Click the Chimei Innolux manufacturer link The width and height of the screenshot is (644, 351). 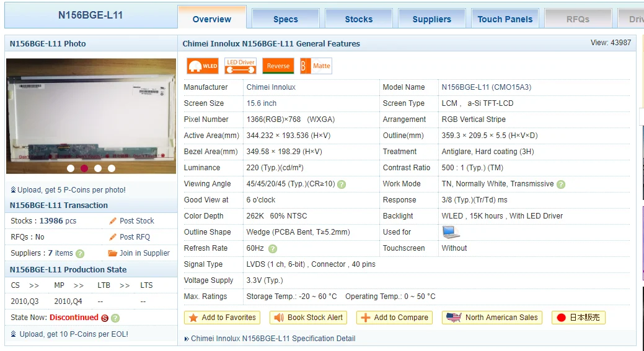(x=271, y=87)
